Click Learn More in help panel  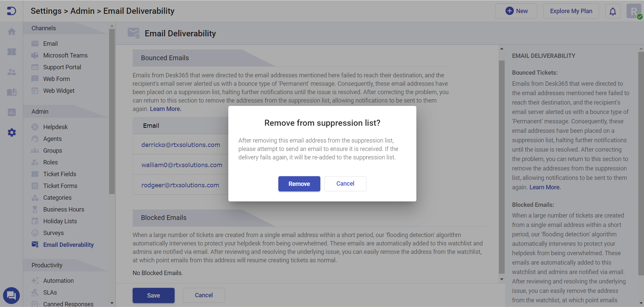[545, 187]
